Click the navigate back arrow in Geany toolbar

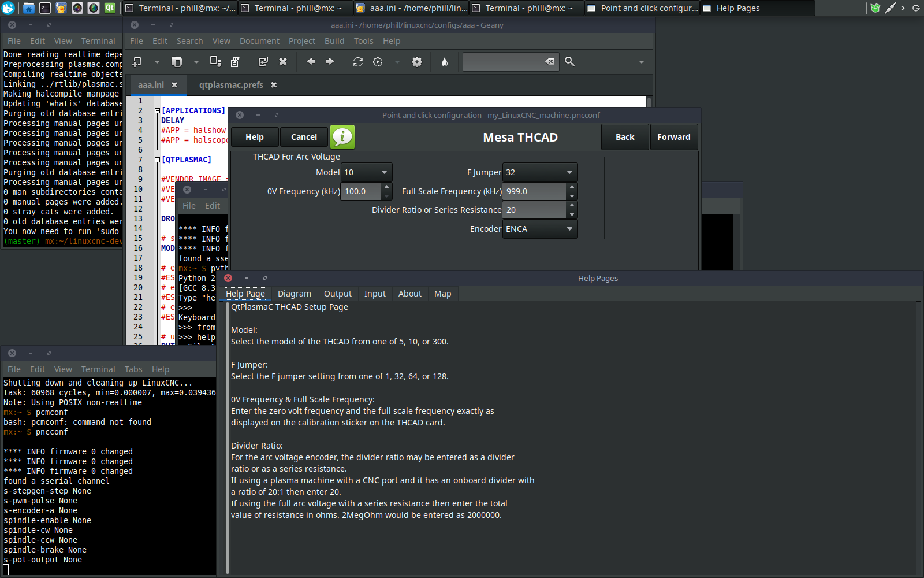click(x=311, y=61)
